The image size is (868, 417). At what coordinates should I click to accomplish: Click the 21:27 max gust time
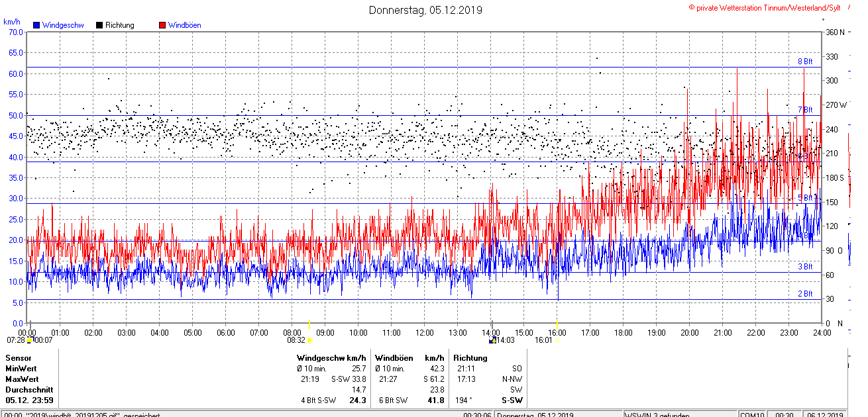[x=388, y=379]
